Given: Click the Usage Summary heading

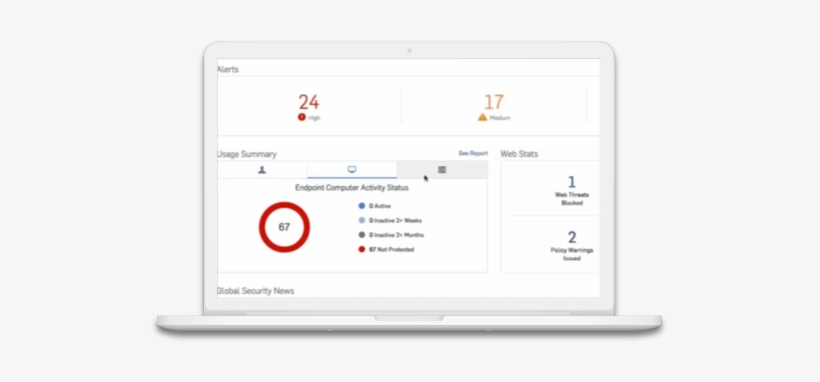Looking at the screenshot, I should pyautogui.click(x=247, y=154).
